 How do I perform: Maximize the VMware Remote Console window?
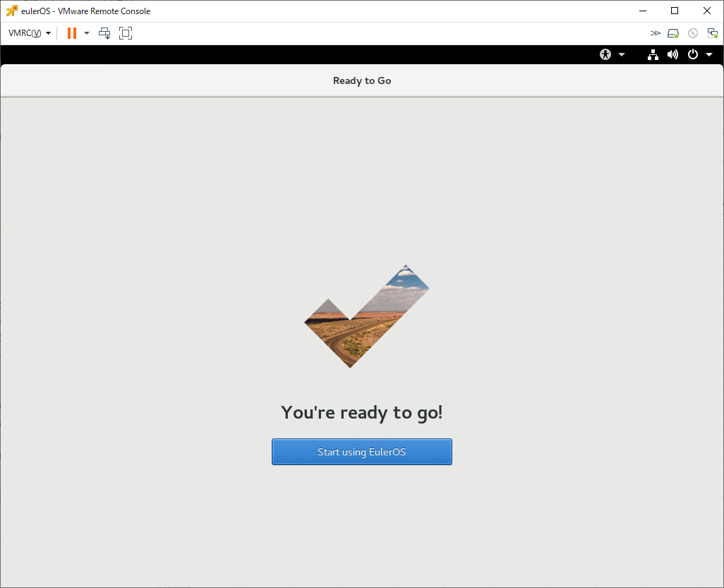click(x=675, y=11)
